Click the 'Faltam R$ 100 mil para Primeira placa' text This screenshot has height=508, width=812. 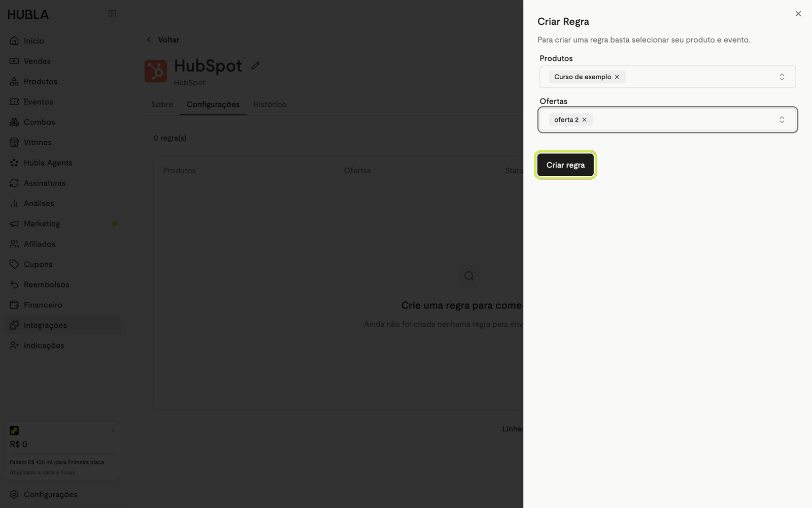pos(57,462)
